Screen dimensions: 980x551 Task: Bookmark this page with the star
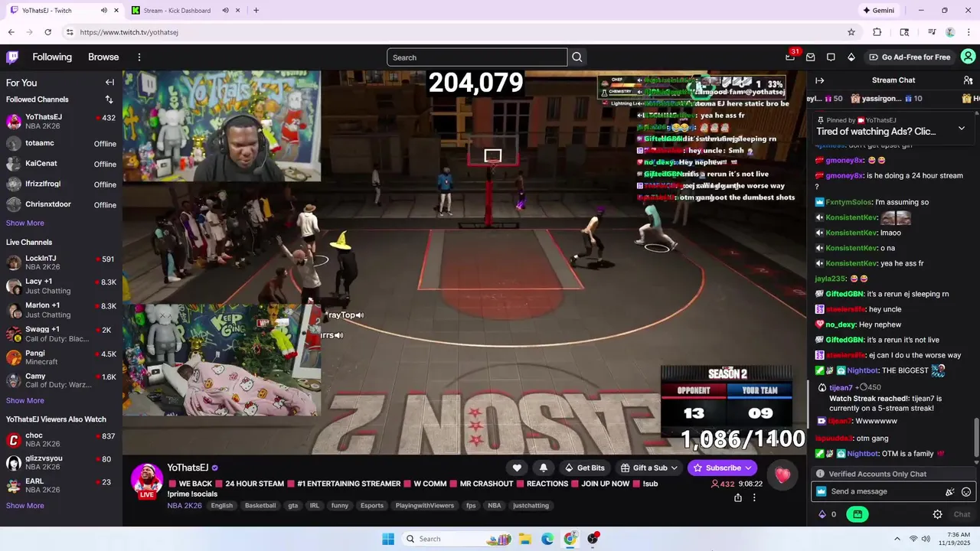(851, 32)
